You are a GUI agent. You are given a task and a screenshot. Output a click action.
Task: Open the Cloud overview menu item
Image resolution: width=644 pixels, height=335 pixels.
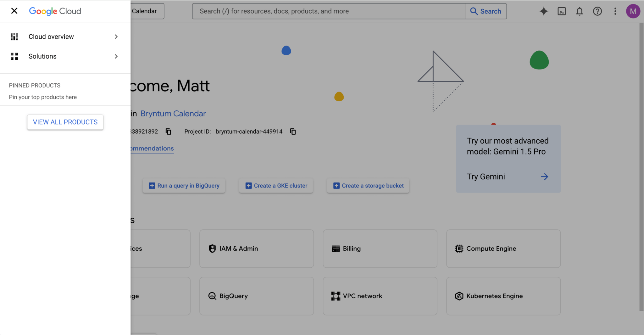pos(65,37)
